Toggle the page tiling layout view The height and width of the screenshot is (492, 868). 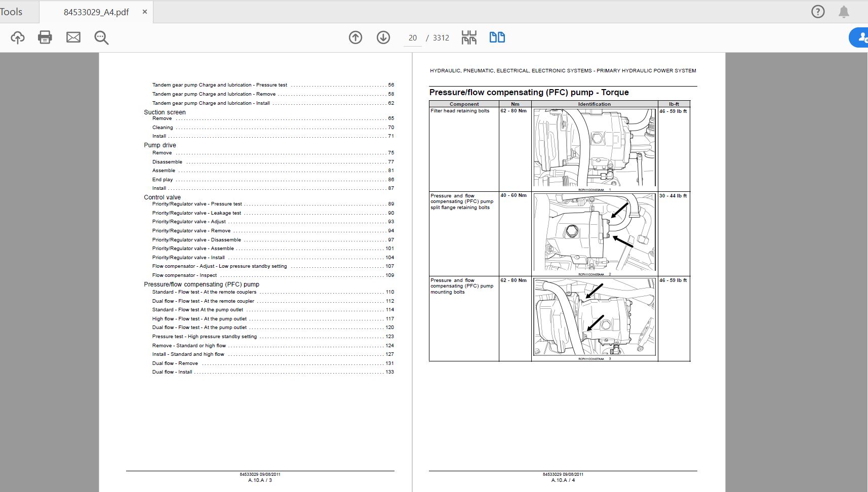469,37
